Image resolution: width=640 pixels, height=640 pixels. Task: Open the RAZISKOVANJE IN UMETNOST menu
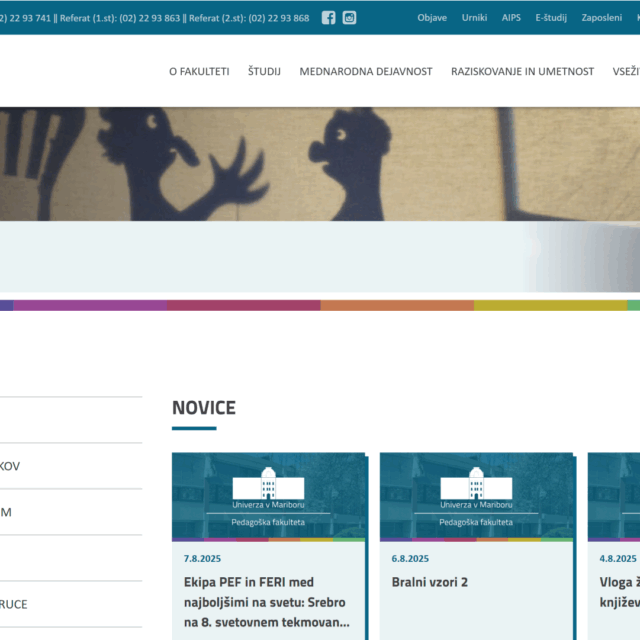(522, 71)
